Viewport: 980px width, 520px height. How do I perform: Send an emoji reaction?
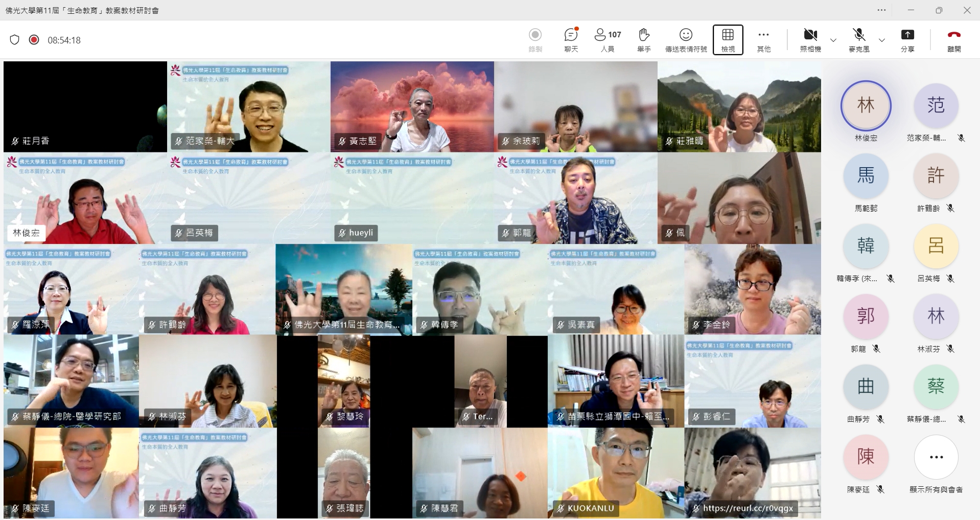tap(686, 40)
